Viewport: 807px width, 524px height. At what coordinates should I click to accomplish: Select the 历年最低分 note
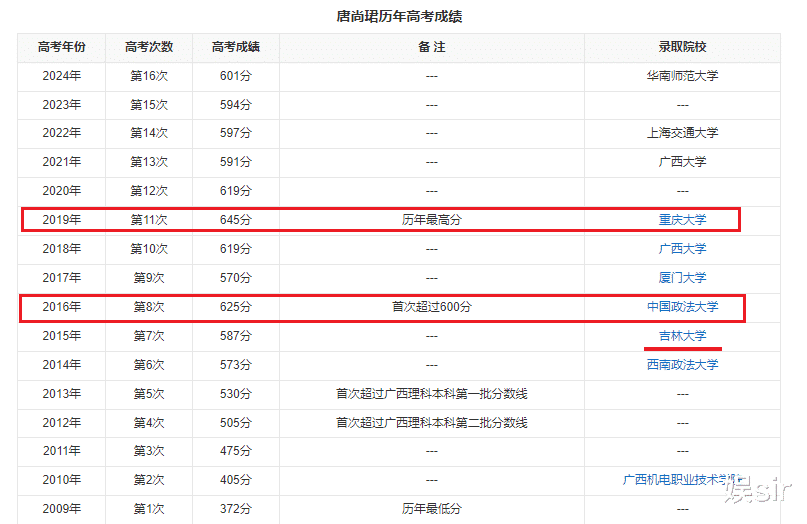click(x=432, y=509)
